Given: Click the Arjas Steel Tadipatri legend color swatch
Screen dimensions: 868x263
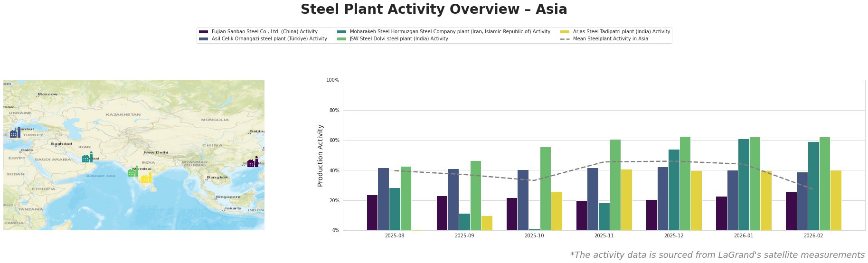Looking at the screenshot, I should (x=565, y=32).
